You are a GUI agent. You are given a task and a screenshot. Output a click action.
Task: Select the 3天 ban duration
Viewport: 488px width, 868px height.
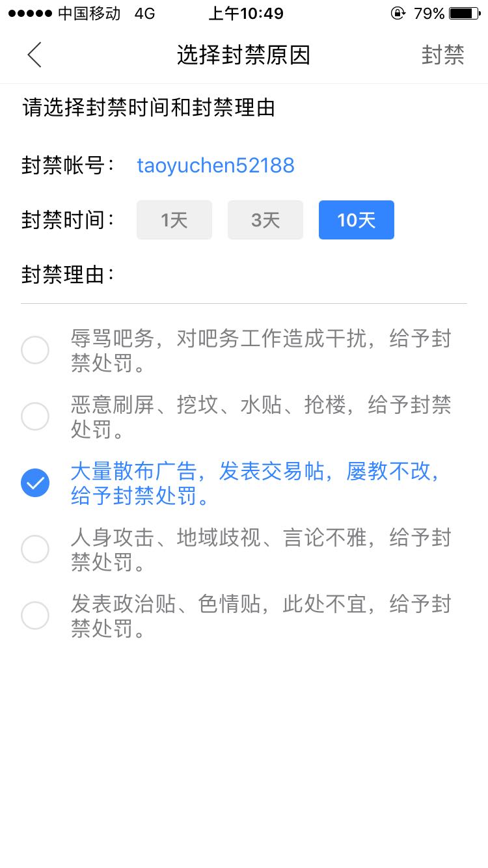tap(265, 220)
